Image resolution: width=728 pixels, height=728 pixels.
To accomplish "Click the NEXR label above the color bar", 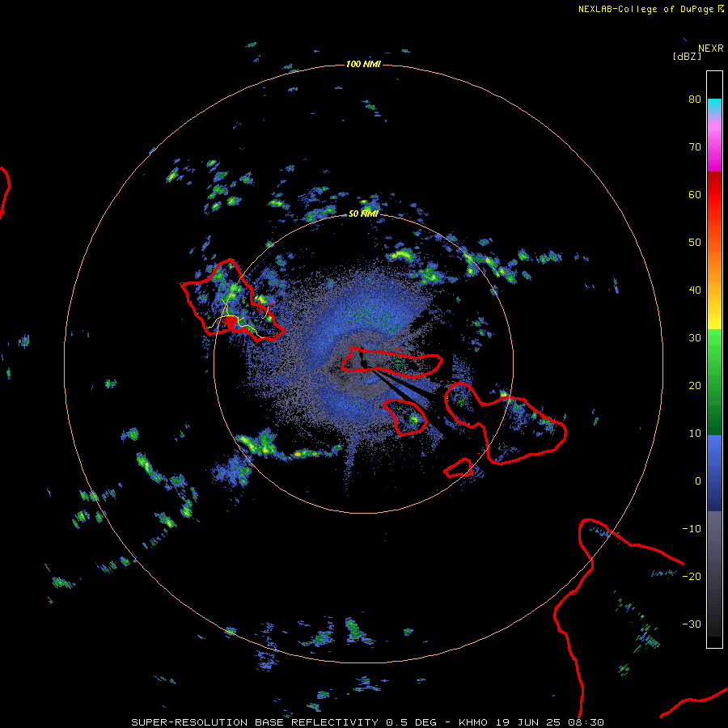I will (x=711, y=49).
